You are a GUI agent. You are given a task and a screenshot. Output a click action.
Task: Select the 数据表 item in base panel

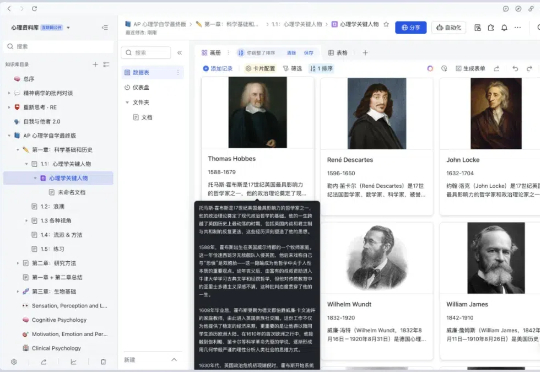tap(153, 72)
